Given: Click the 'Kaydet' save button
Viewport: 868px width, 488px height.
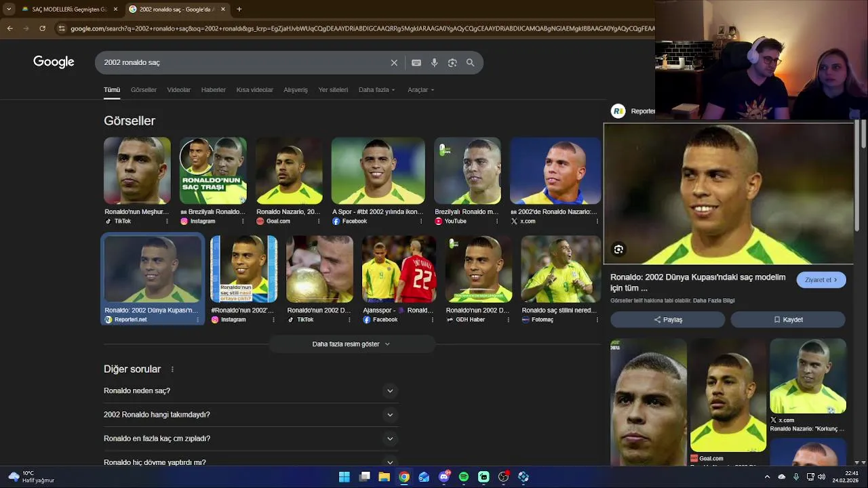Looking at the screenshot, I should coord(788,319).
